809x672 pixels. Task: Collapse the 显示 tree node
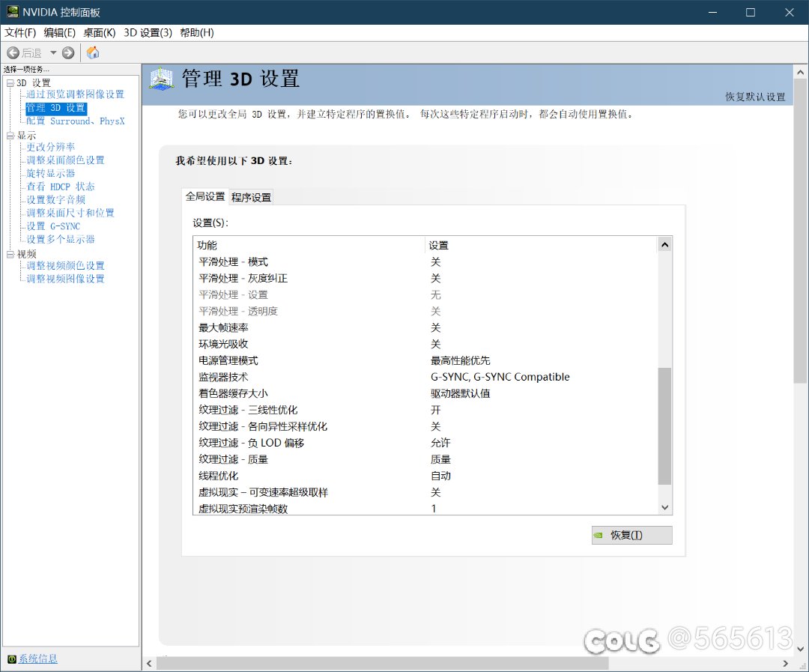click(10, 136)
